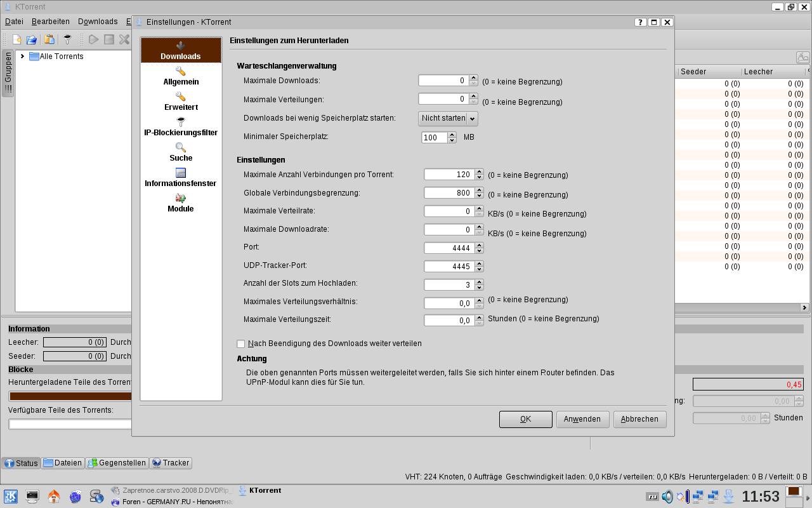
Task: Open the Erweitert settings page
Action: tap(181, 102)
